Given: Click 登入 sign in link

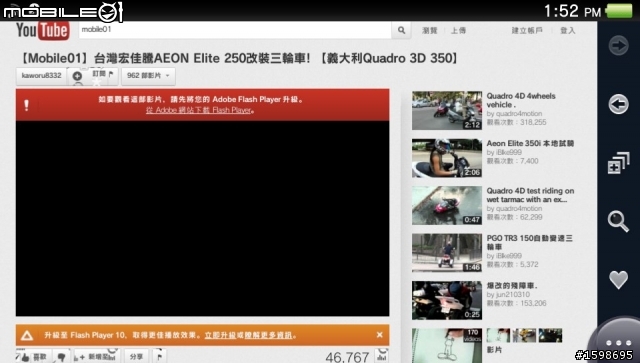Looking at the screenshot, I should 567,31.
